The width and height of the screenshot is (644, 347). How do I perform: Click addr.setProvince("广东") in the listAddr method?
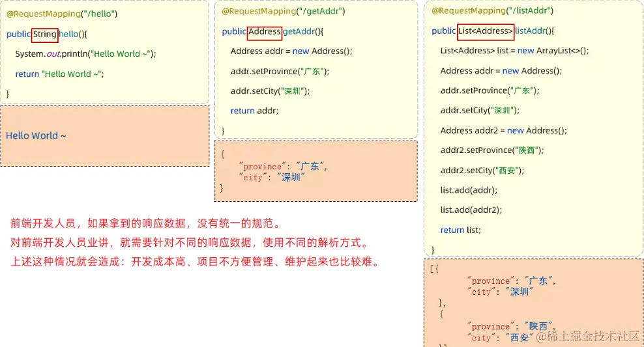click(490, 90)
